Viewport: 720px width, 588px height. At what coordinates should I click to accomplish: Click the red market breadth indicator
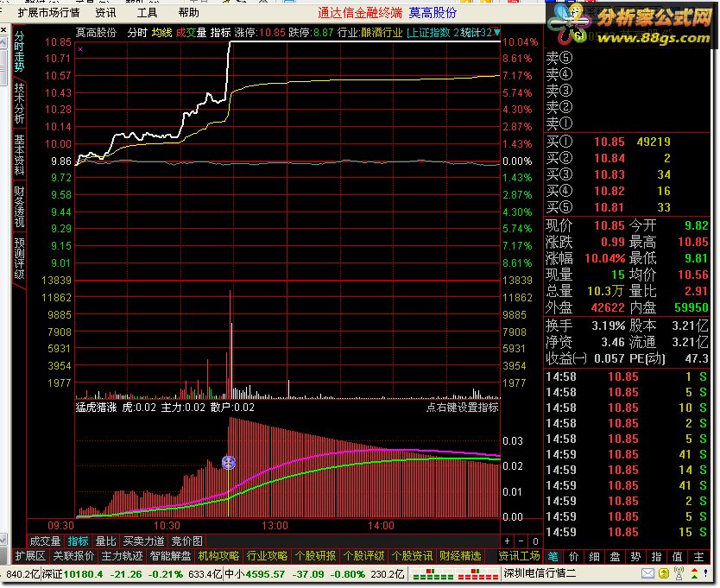[478, 574]
